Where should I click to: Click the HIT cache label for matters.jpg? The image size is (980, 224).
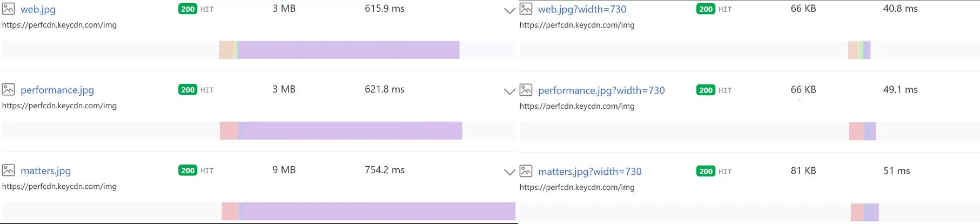[207, 171]
